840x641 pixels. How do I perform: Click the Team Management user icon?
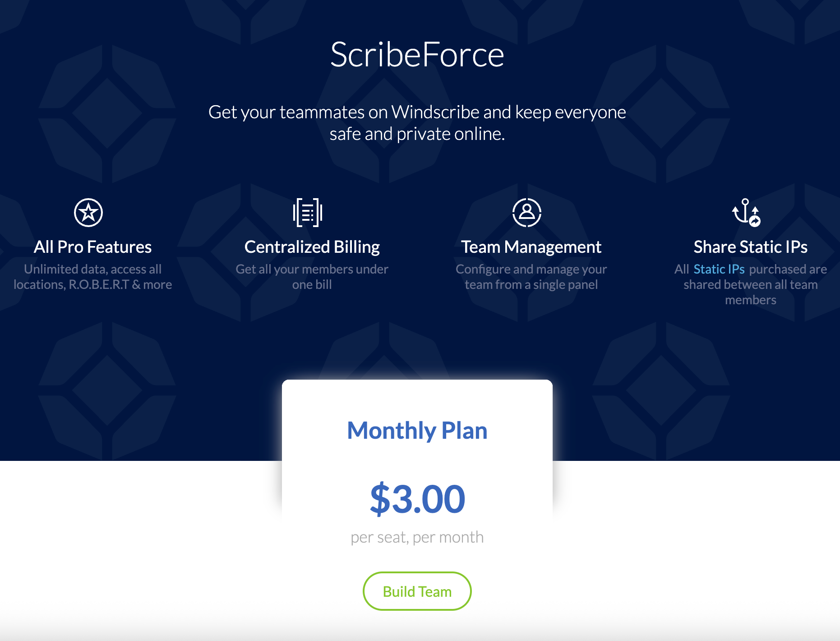coord(526,212)
